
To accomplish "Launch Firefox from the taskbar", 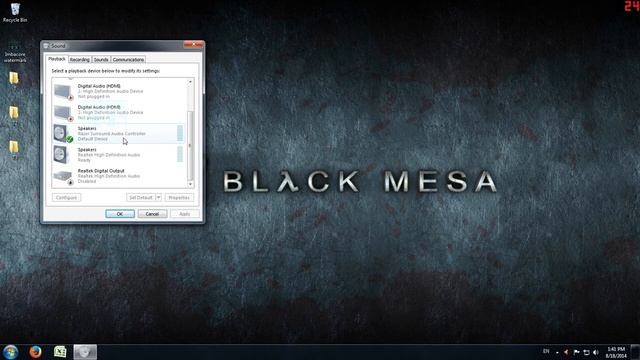I will 36,352.
